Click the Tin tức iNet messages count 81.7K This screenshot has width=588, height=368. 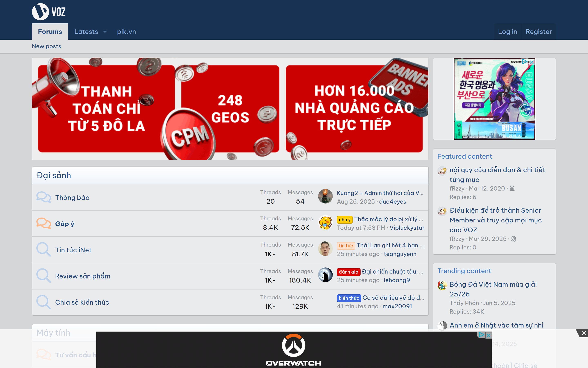coord(300,254)
